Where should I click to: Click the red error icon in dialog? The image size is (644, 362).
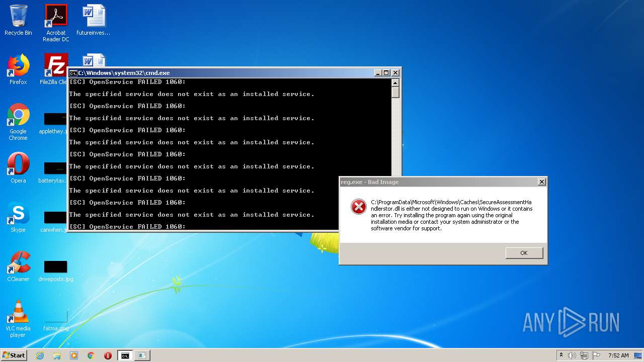pyautogui.click(x=359, y=207)
